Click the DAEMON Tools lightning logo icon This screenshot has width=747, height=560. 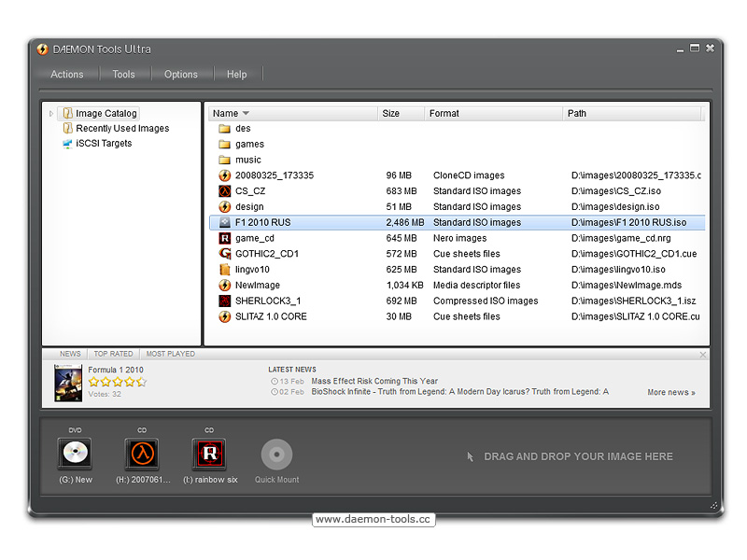click(42, 49)
